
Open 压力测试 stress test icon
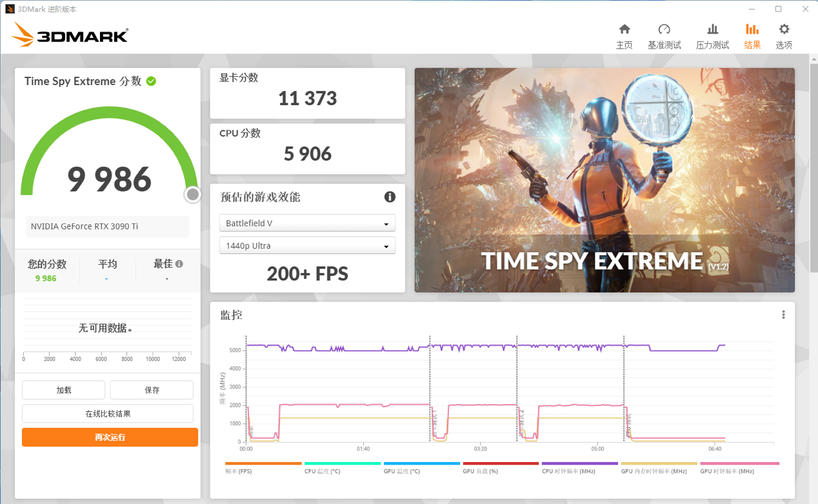[x=712, y=29]
